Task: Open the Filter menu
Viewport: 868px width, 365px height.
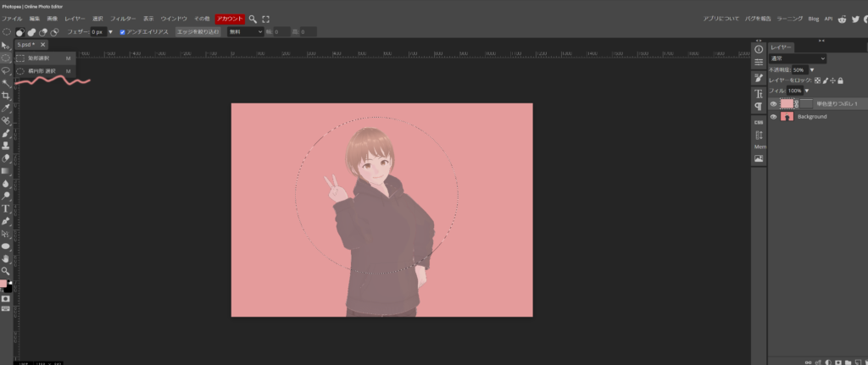Action: coord(123,18)
